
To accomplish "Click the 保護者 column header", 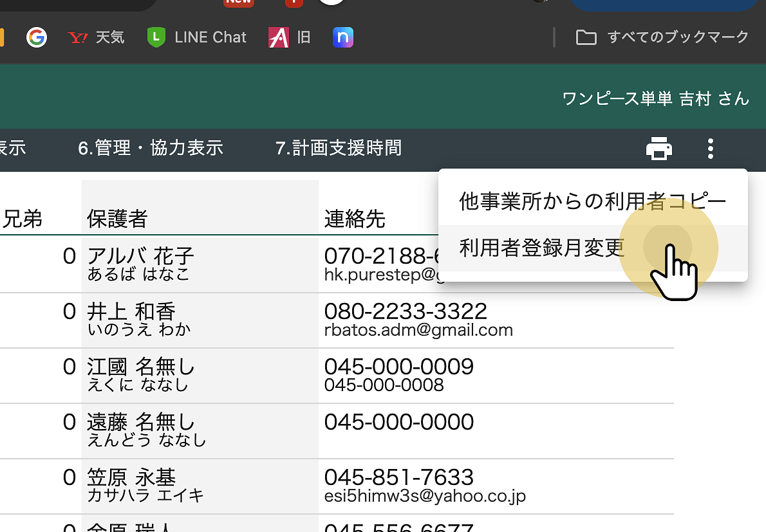I will click(117, 219).
